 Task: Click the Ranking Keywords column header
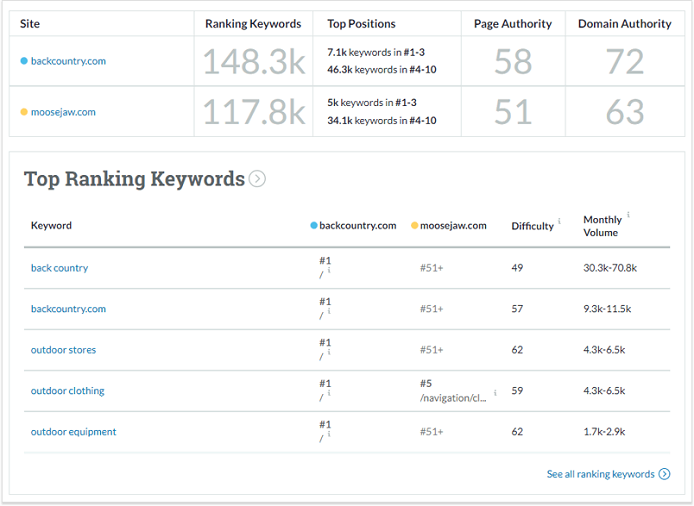click(x=253, y=24)
